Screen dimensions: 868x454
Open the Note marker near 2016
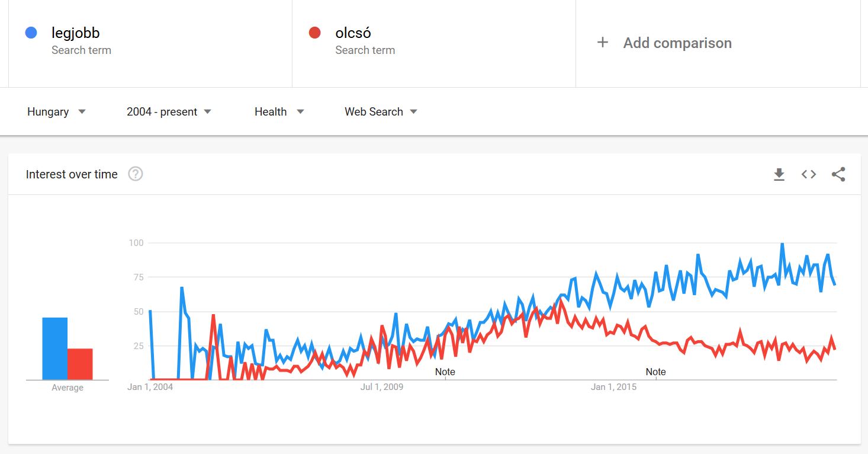click(x=655, y=372)
